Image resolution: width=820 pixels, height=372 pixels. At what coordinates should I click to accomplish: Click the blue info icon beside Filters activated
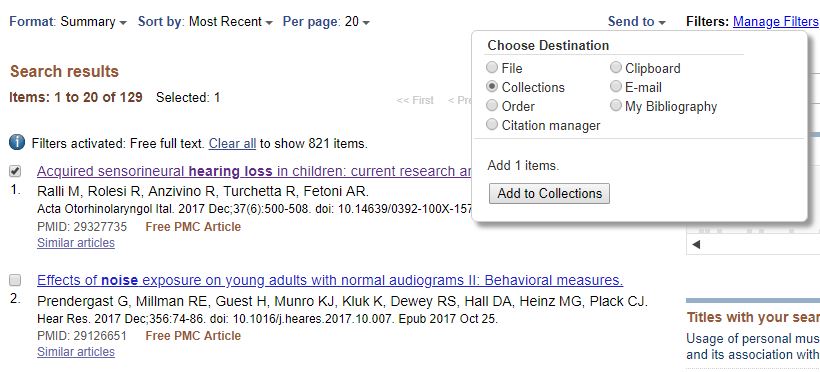[x=17, y=142]
